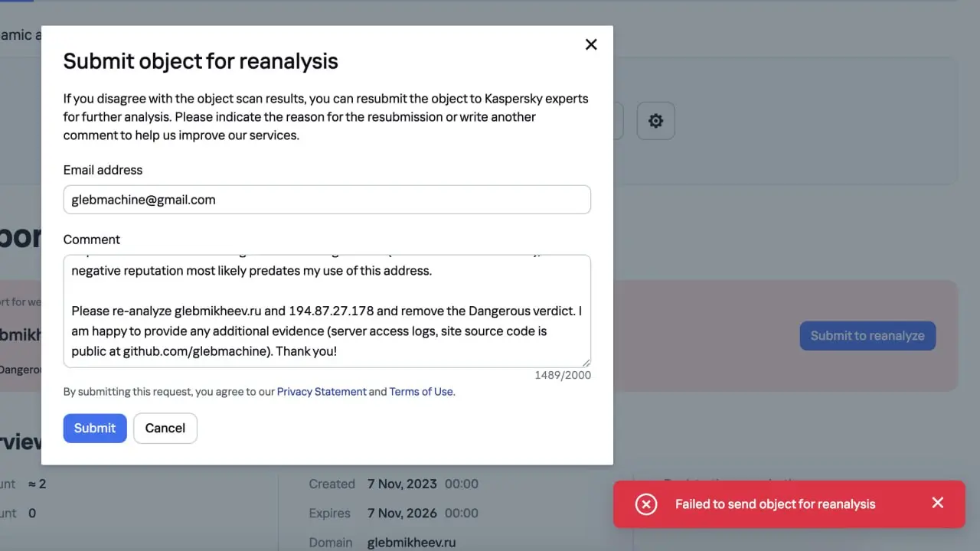Click the "Failed to send object for reanalysis" message
This screenshot has width=980, height=551.
(775, 504)
